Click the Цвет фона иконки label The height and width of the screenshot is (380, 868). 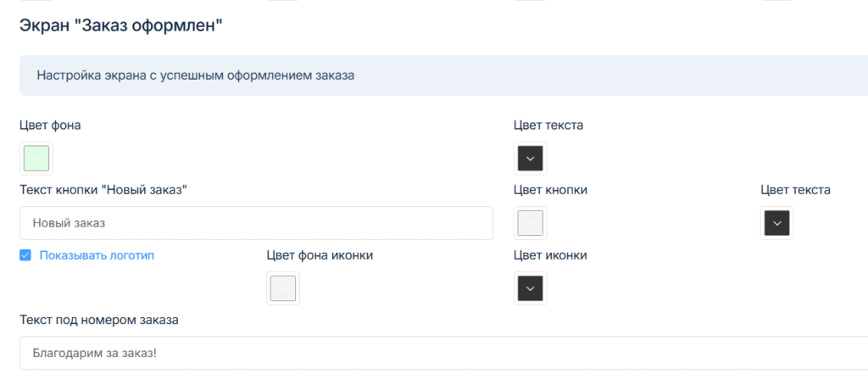click(320, 254)
